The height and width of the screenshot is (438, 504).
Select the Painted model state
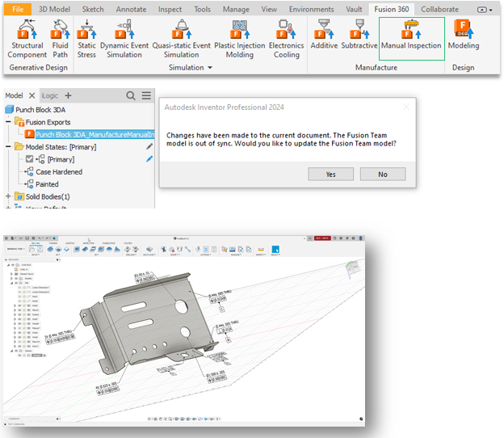coord(47,184)
